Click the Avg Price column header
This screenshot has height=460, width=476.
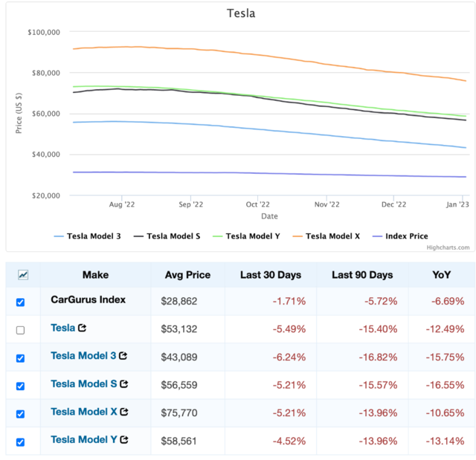187,275
